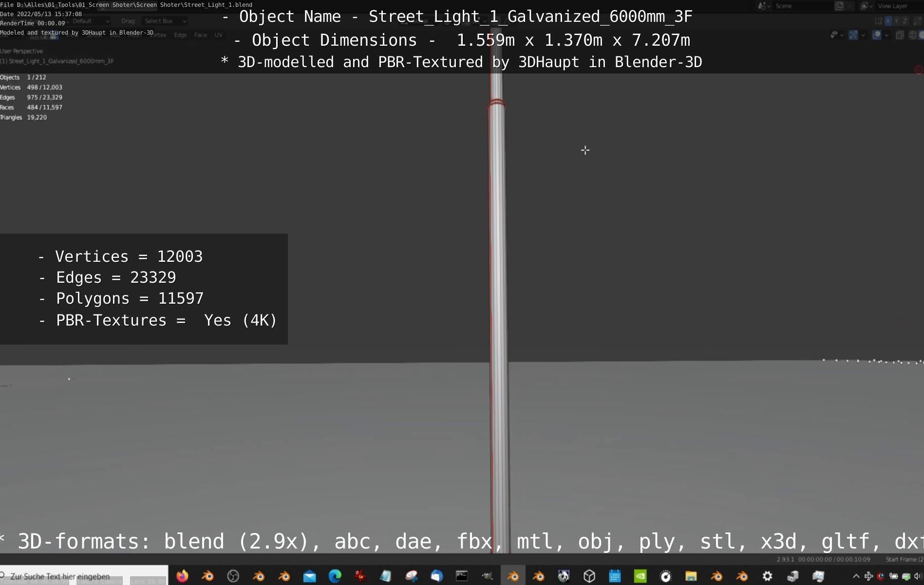Open the Vertex menu
The width and height of the screenshot is (924, 585).
point(158,35)
